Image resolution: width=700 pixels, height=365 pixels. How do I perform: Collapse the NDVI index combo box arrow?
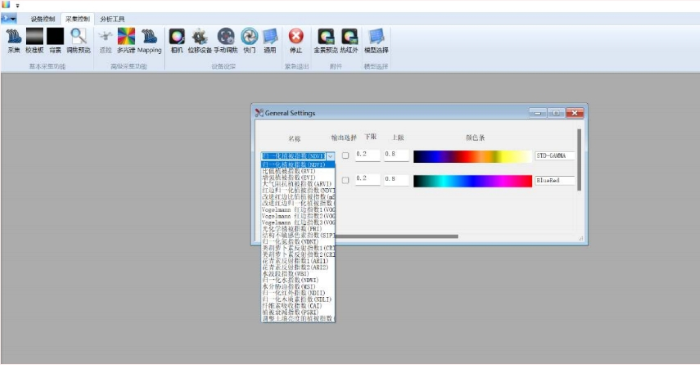(330, 156)
